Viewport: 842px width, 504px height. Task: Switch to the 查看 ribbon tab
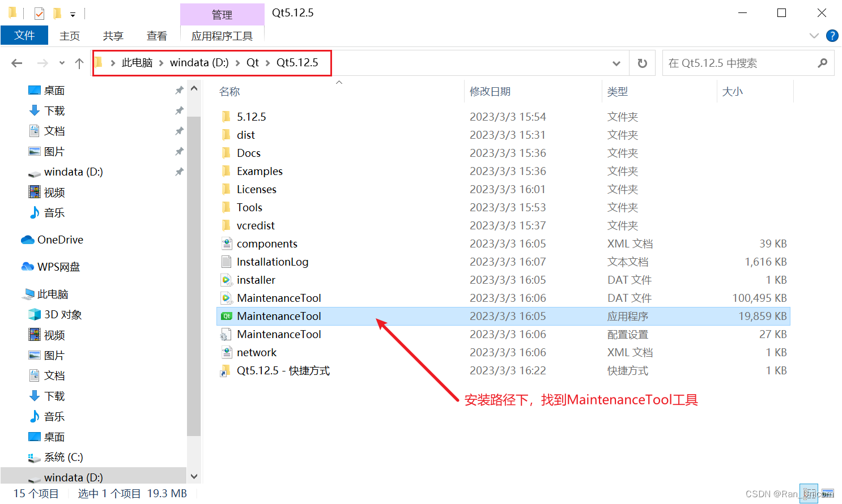coord(157,36)
